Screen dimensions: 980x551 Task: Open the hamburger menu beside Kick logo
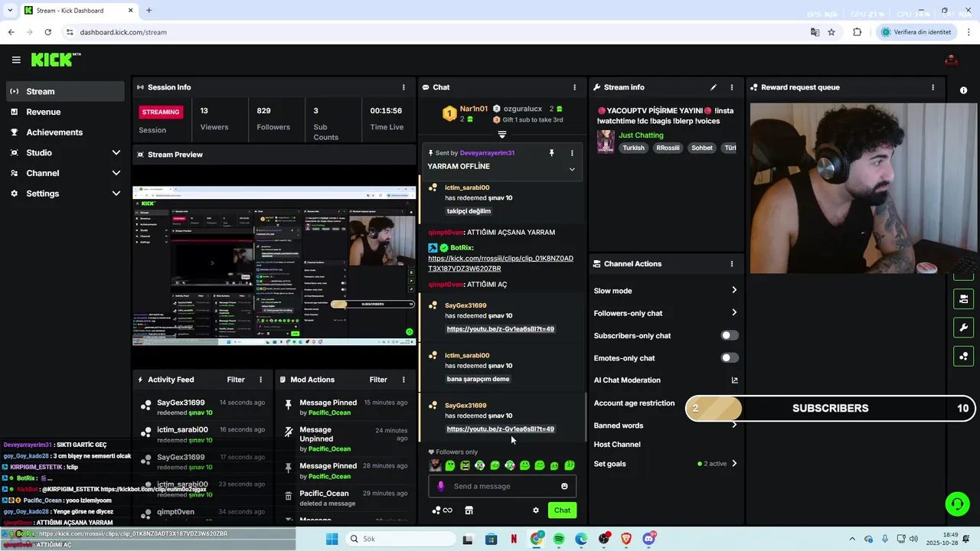16,60
